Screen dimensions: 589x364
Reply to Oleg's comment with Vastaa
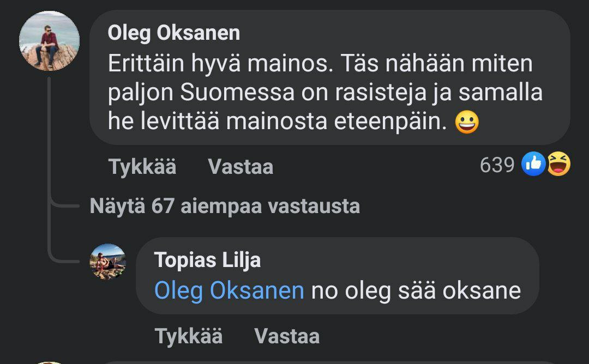pos(241,167)
